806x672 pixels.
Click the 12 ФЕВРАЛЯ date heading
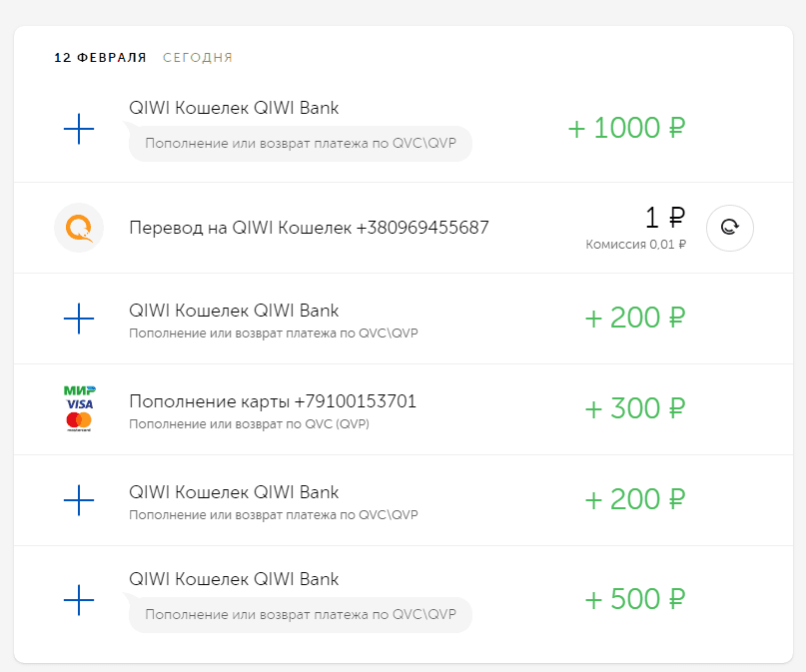coord(100,58)
